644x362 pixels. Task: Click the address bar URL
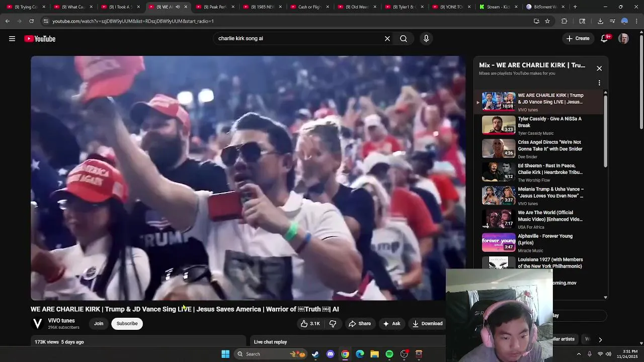133,21
